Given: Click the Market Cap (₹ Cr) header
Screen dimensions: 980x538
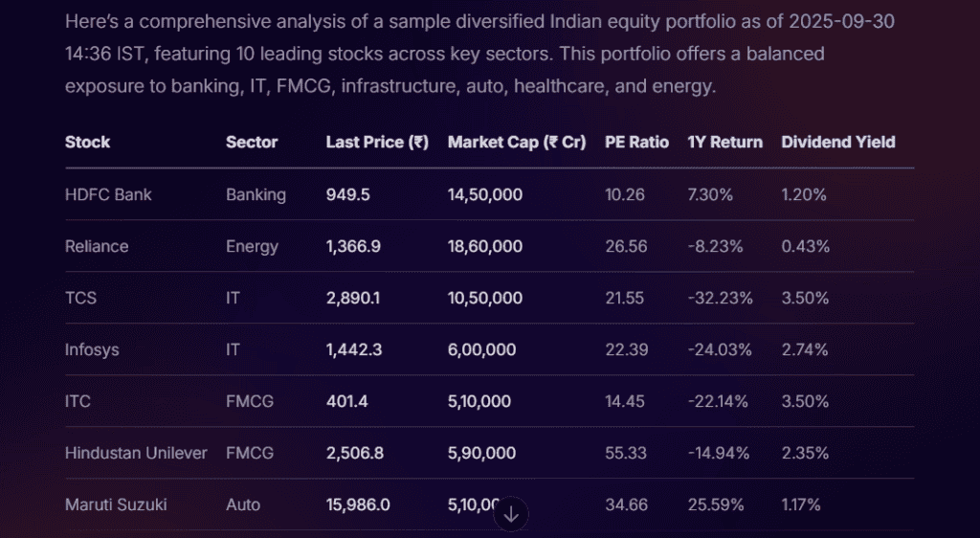Looking at the screenshot, I should point(517,142).
